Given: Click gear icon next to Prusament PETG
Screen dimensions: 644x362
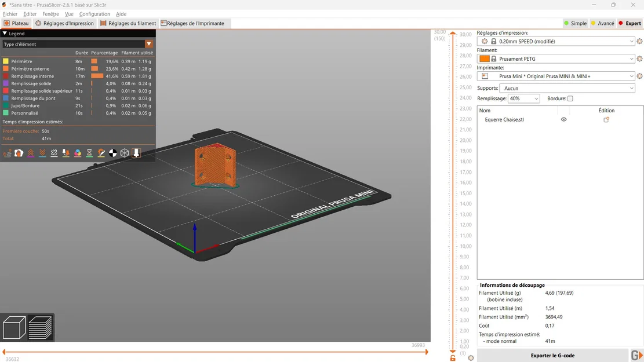Looking at the screenshot, I should click(x=639, y=59).
